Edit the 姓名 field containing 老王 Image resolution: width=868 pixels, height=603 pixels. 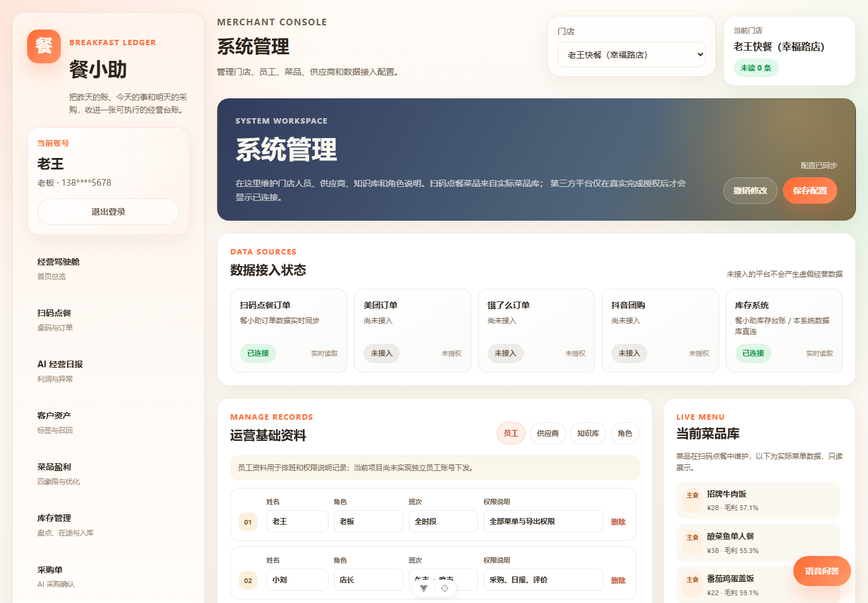click(297, 522)
